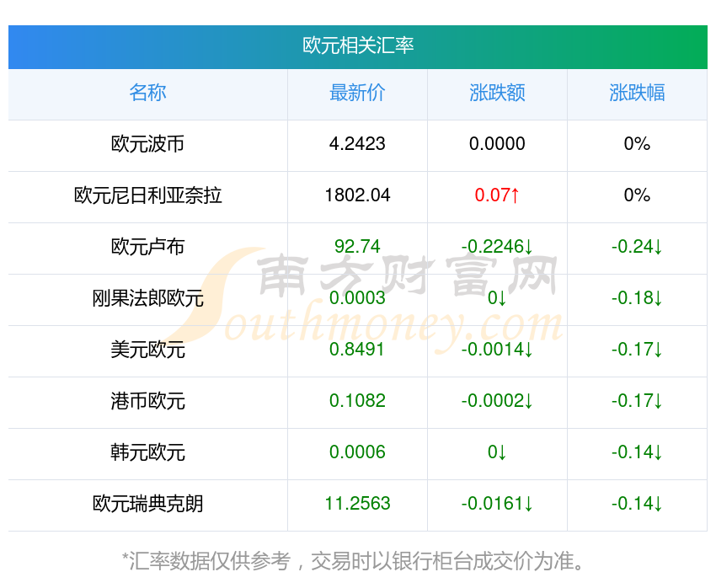This screenshot has width=716, height=588.
Task: Click 0↓ in the 刚果法郎欧元 row
Action: coord(497,298)
